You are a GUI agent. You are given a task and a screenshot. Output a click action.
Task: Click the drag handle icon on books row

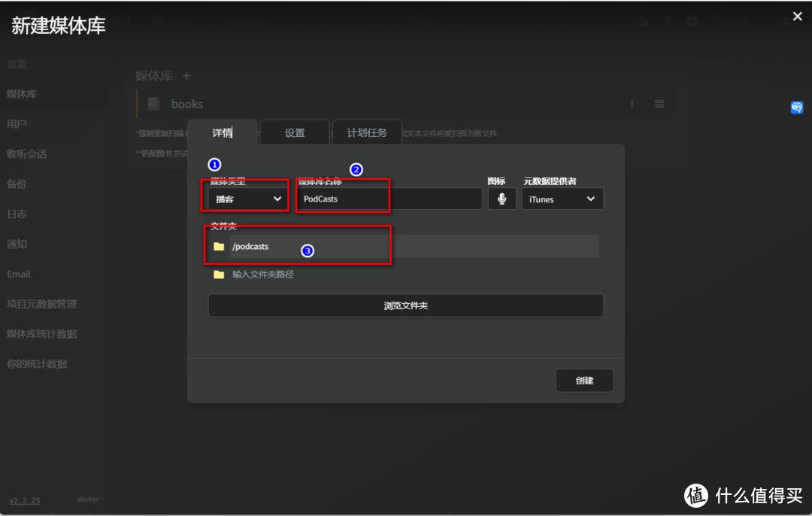click(x=659, y=104)
